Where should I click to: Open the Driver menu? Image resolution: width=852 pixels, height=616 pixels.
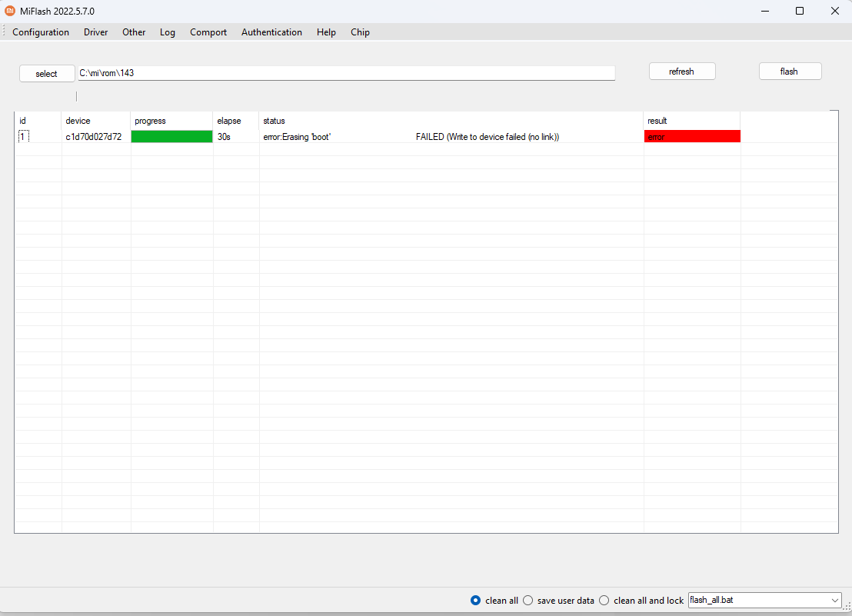coord(96,32)
